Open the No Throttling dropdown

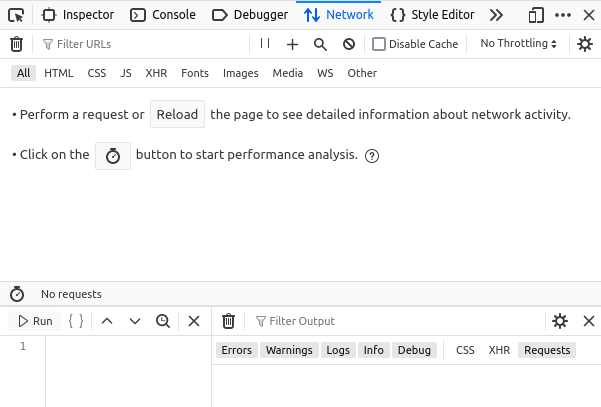click(519, 44)
